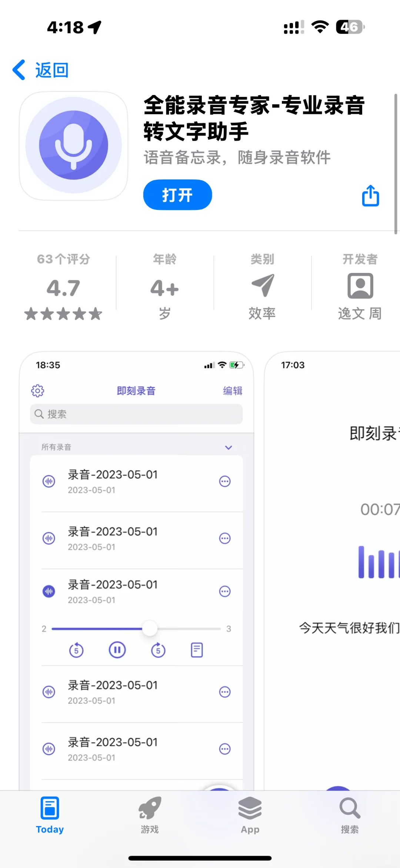Tap the fifth recording's waveform icon

[x=49, y=749]
